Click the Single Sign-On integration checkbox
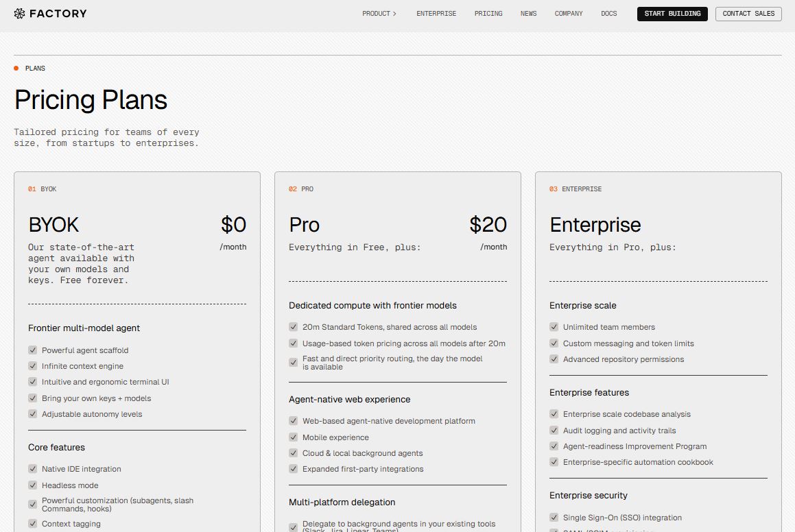Image resolution: width=795 pixels, height=532 pixels. tap(554, 518)
